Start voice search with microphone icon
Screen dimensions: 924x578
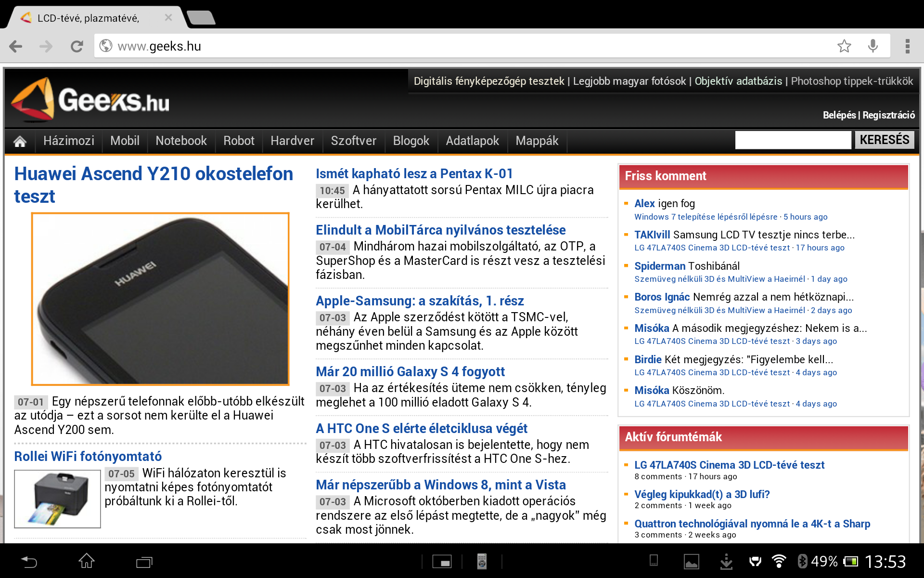click(x=873, y=46)
